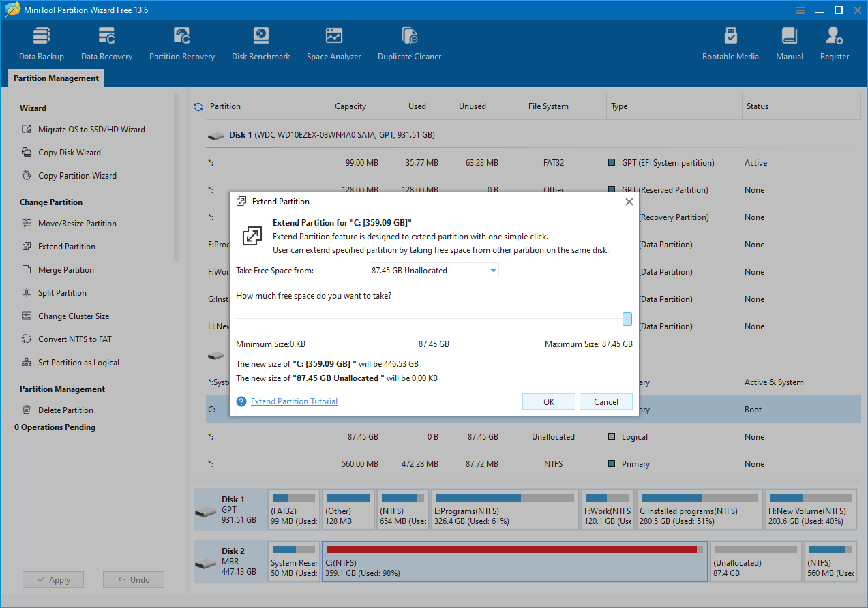Open the Data Backup tool
Viewport: 868px width, 608px height.
tap(42, 44)
